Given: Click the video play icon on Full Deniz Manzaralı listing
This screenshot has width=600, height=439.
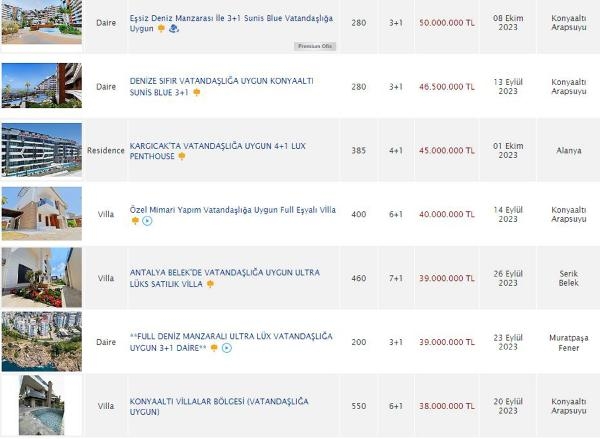Looking at the screenshot, I should pos(227,348).
